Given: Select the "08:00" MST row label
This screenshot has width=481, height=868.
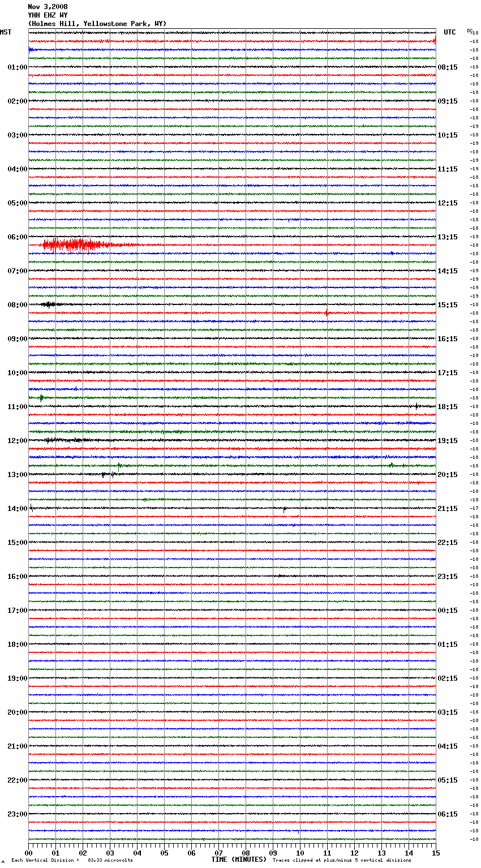Looking at the screenshot, I should coord(18,305).
